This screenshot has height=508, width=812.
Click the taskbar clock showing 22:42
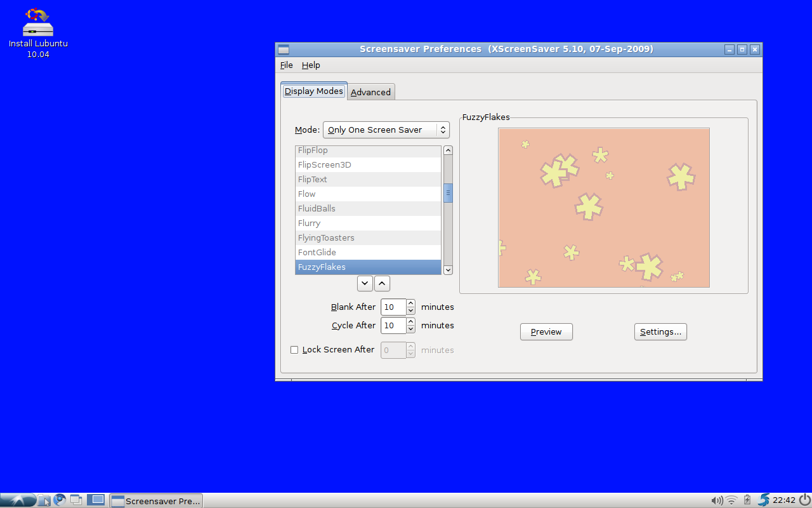coord(784,500)
